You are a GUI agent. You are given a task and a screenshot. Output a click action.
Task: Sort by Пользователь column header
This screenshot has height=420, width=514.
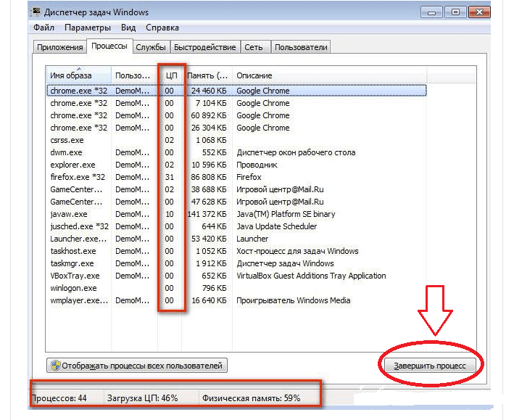134,75
